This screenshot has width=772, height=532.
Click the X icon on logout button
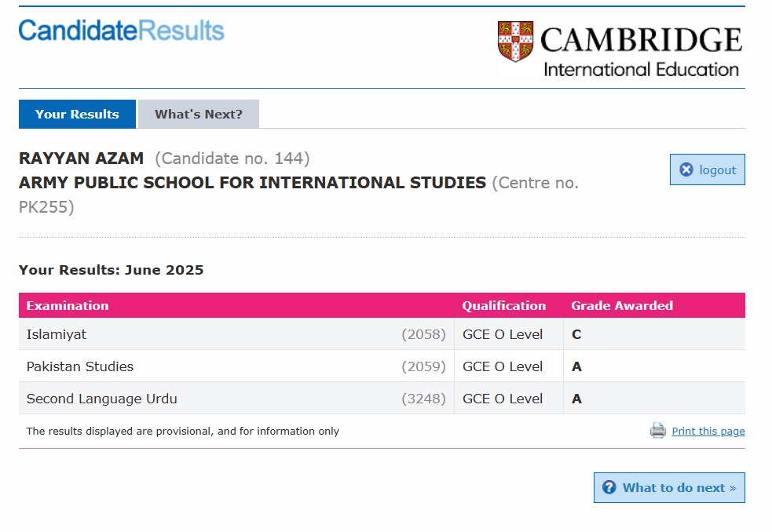pos(686,169)
